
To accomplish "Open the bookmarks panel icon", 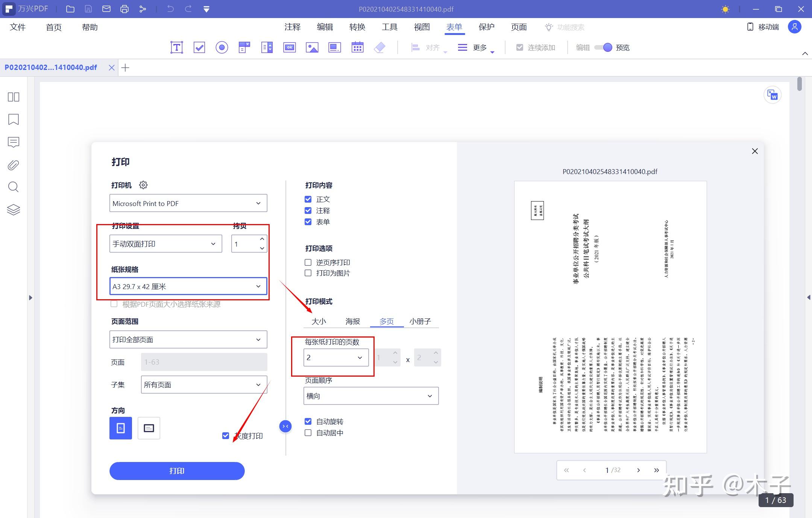I will click(x=14, y=120).
